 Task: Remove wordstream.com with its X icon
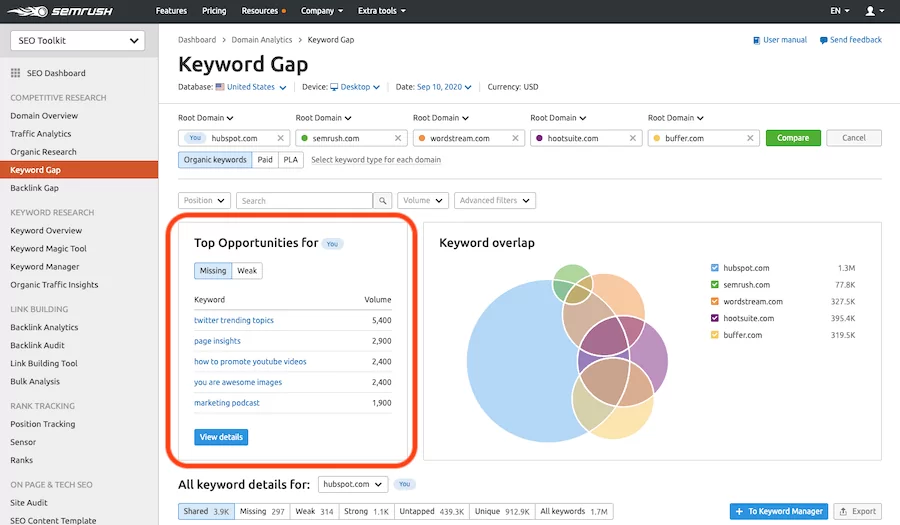[x=515, y=138]
